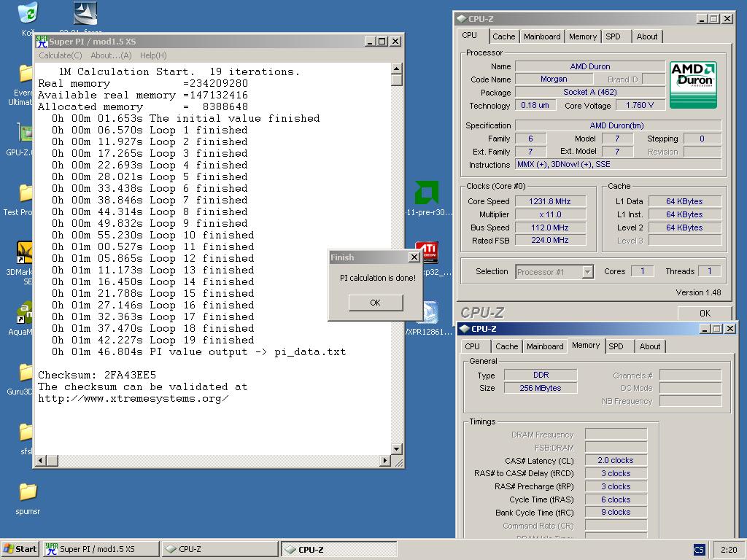Select About tab in lower CPU-Z window
747x560 pixels.
tap(650, 346)
